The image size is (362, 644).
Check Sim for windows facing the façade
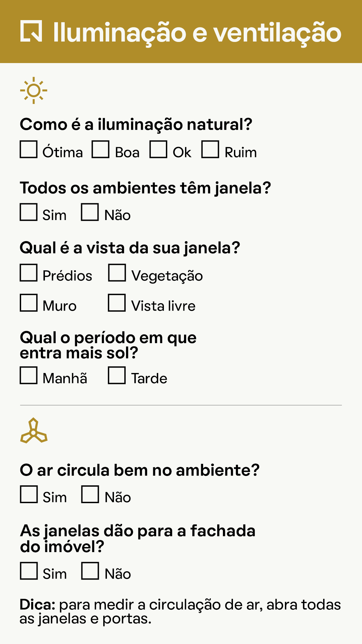point(29,571)
